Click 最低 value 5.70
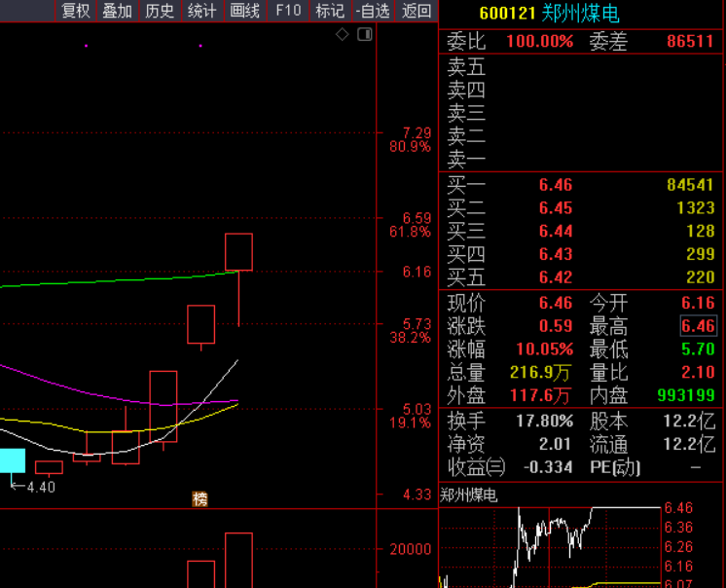The width and height of the screenshot is (726, 588). 698,349
